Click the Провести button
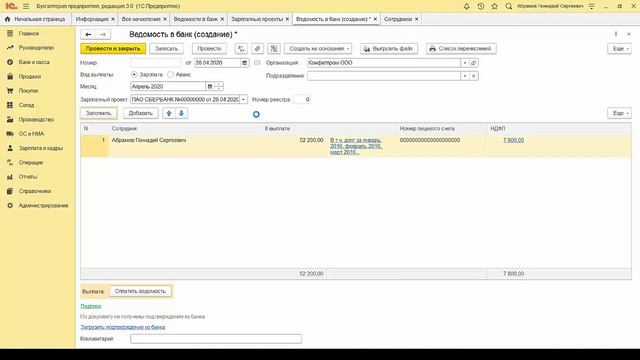Image resolution: width=640 pixels, height=360 pixels. pyautogui.click(x=209, y=49)
